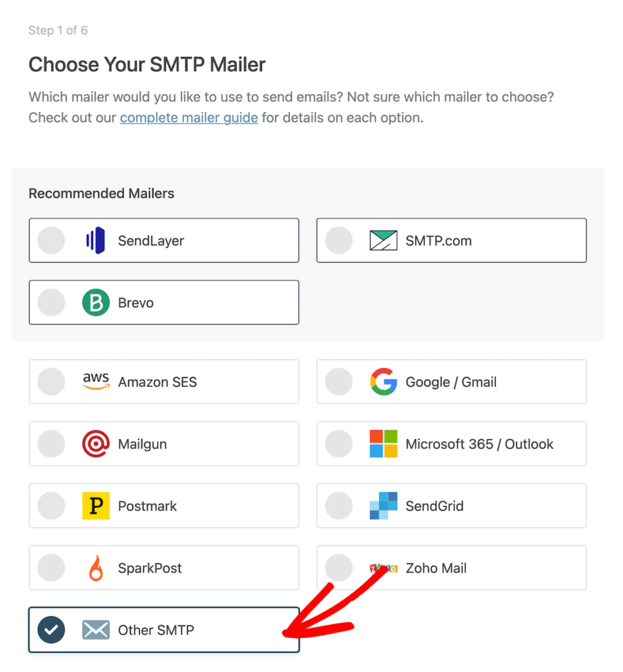
Task: Click the Brevo green logo icon
Action: click(96, 303)
